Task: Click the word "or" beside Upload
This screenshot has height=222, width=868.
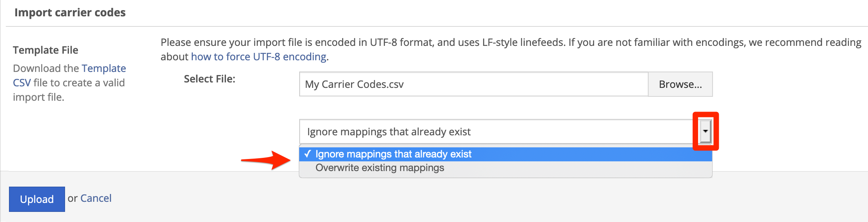Action: (x=72, y=198)
